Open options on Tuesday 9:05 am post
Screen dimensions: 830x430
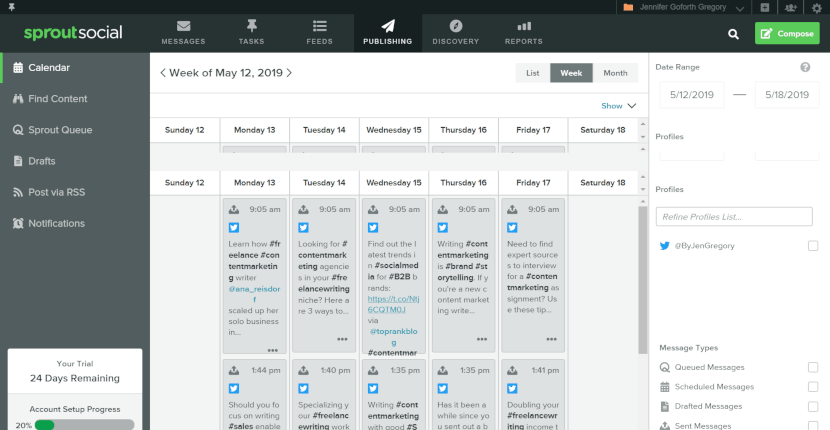[342, 339]
